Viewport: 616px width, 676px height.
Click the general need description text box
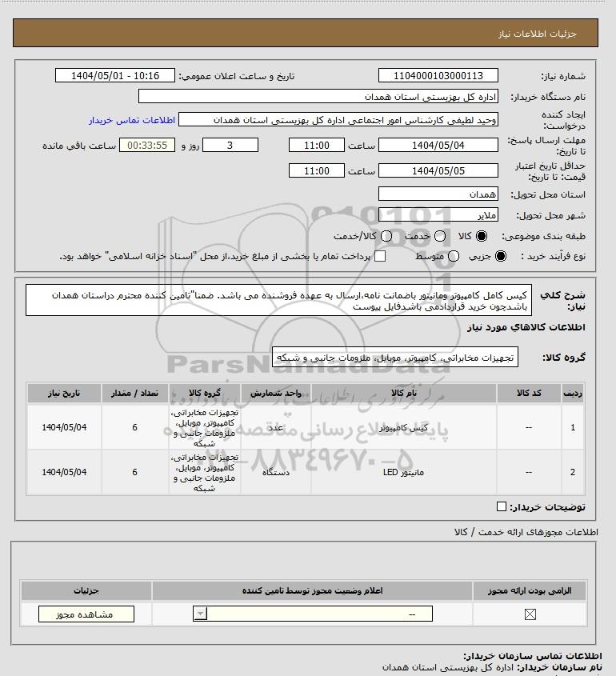coord(278,300)
